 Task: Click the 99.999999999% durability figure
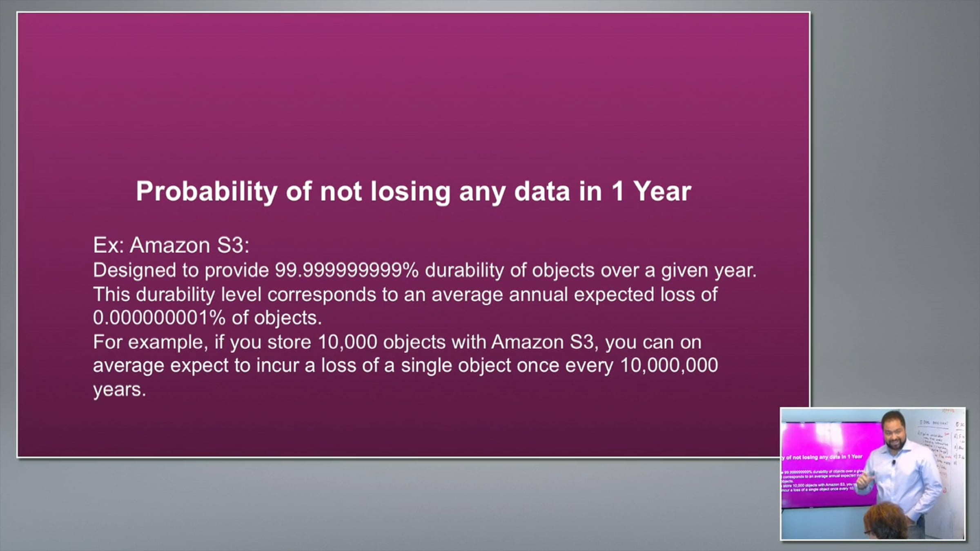point(347,270)
